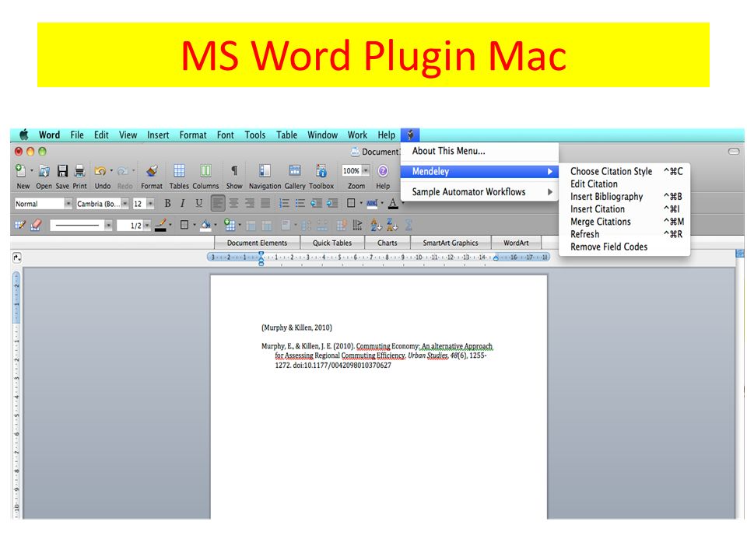Switch to Document Elements tab
Viewport: 747px width, 560px height.
(x=258, y=243)
